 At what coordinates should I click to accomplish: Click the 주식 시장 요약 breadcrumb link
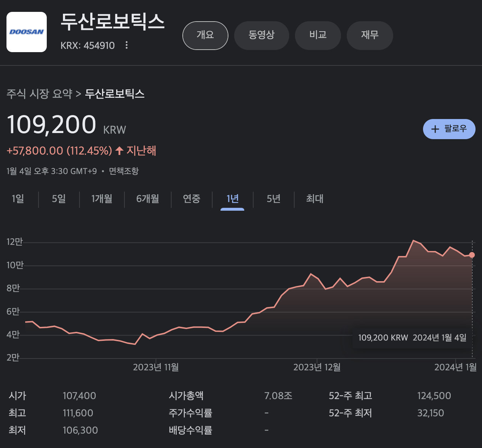tap(40, 94)
